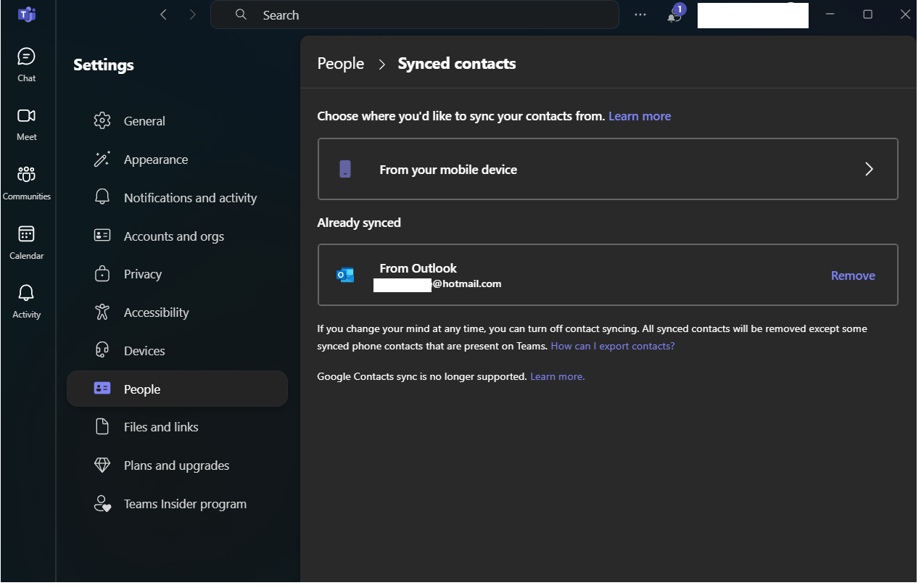Open Plans and upgrades settings
This screenshot has height=588, width=921.
point(177,465)
